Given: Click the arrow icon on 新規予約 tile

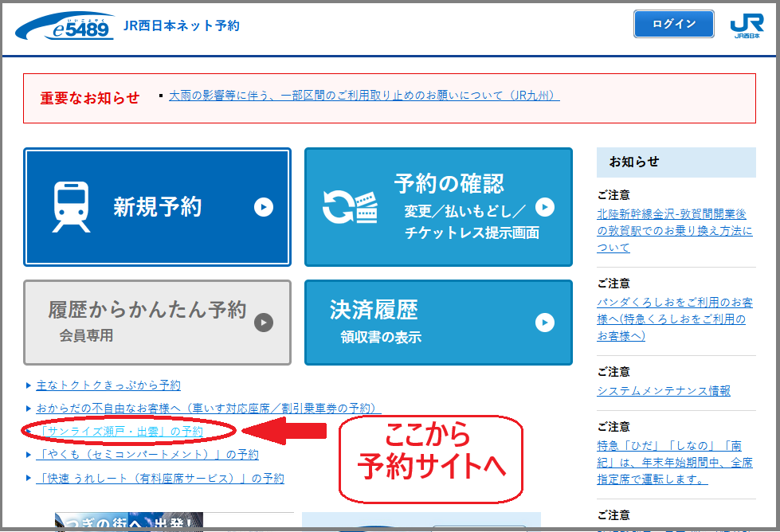Looking at the screenshot, I should [x=264, y=207].
